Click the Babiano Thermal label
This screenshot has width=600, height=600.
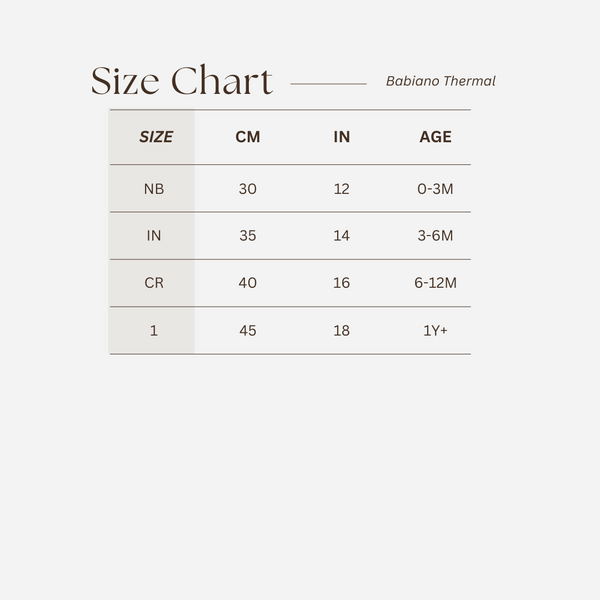pyautogui.click(x=440, y=82)
